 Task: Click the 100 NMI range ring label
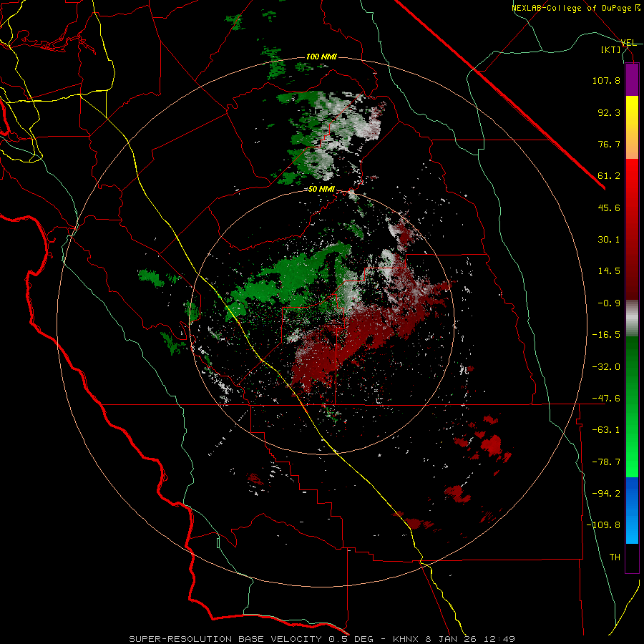tap(321, 57)
